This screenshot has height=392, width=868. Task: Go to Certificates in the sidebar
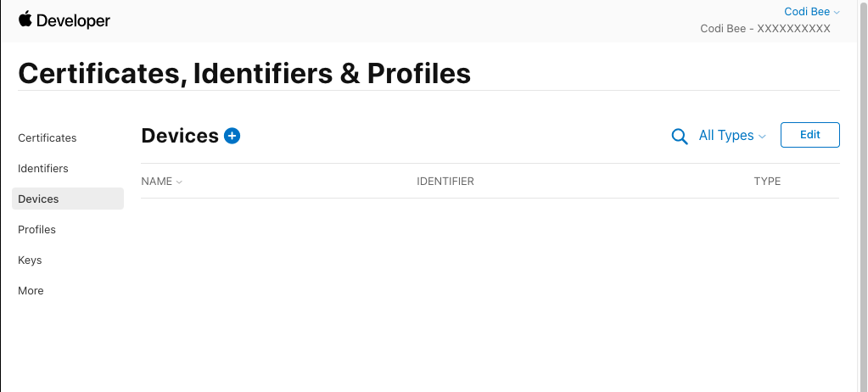coord(48,138)
